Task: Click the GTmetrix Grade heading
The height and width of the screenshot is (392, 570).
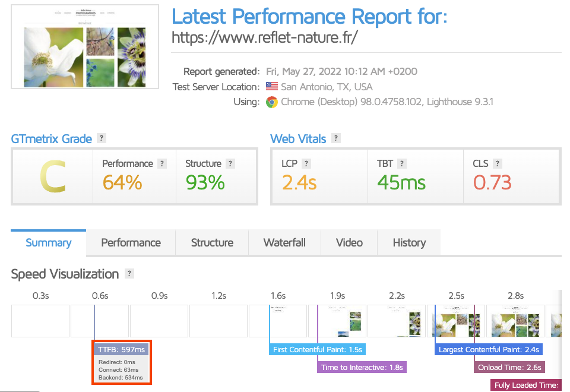Action: [51, 139]
